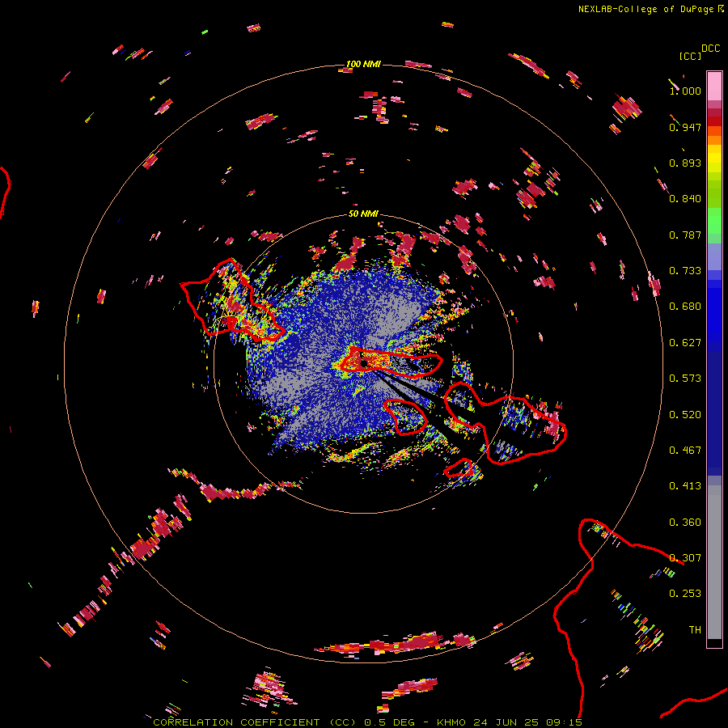Select the 0.680 scale value

(685, 307)
